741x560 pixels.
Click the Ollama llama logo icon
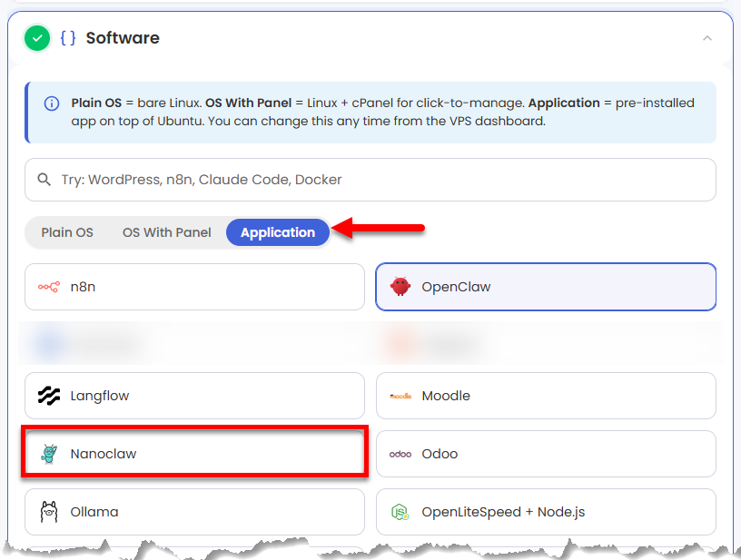pos(49,512)
